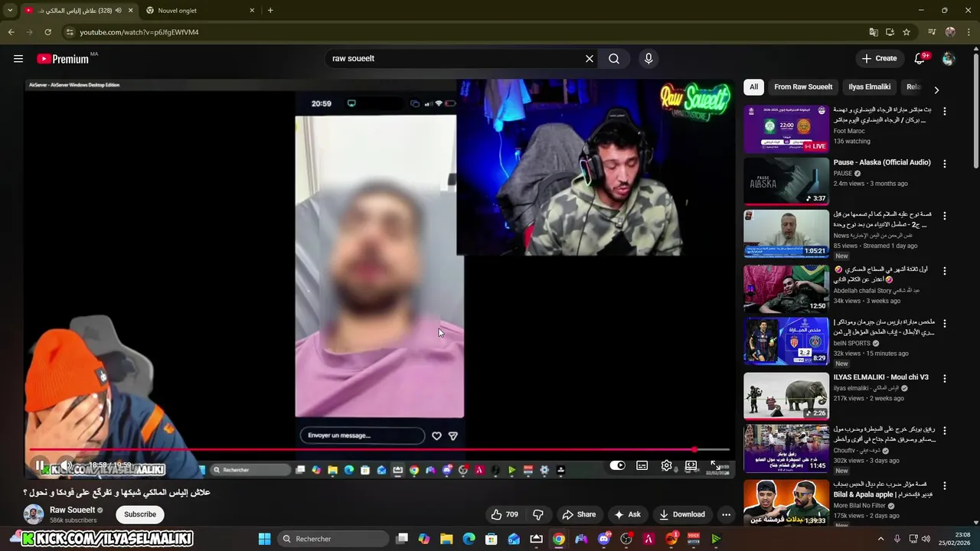
Task: Enter fullscreen in the video player
Action: (715, 465)
